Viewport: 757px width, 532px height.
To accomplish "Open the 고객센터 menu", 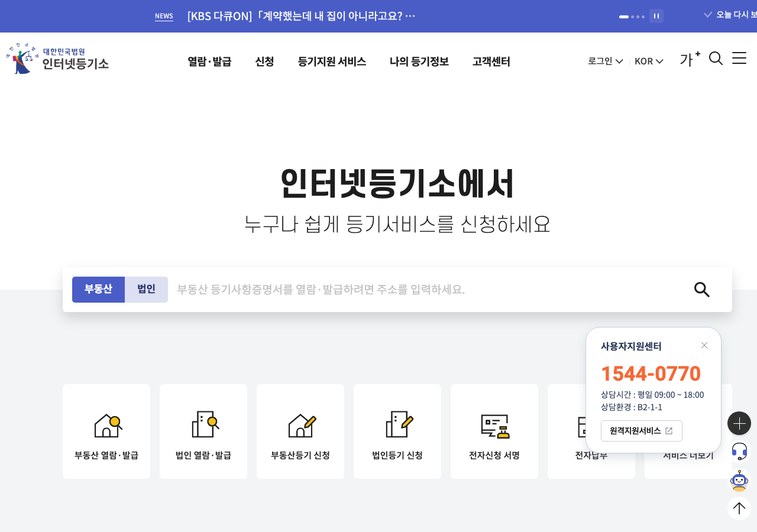I will tap(491, 61).
